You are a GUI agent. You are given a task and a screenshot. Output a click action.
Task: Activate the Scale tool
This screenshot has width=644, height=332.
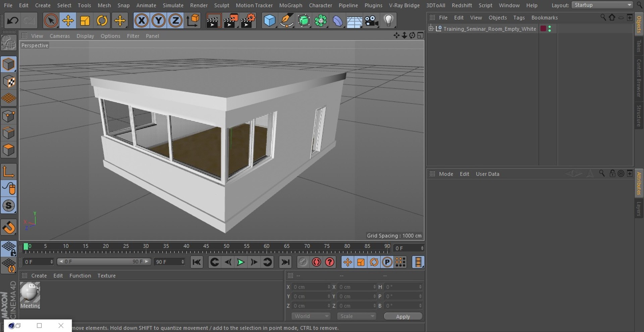pos(85,21)
